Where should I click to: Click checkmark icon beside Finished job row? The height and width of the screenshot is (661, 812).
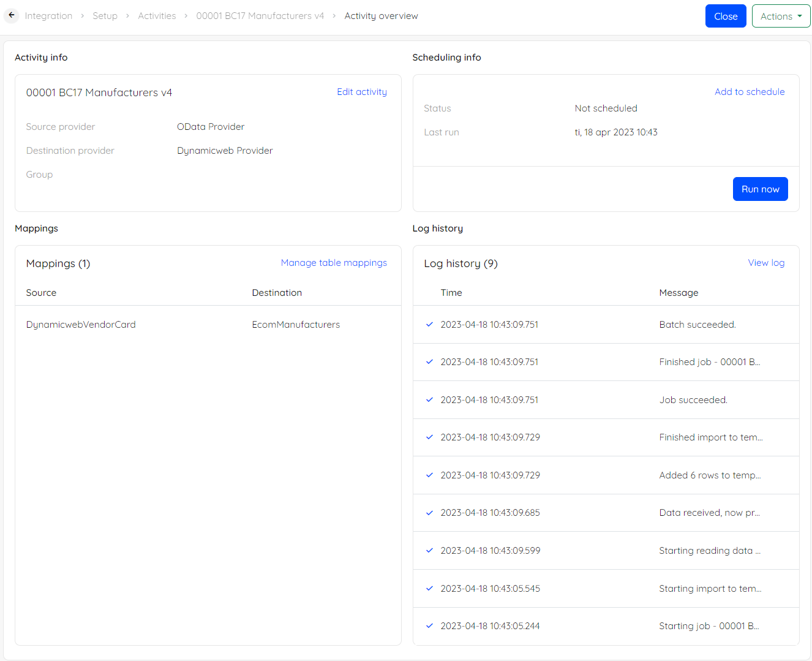(x=429, y=362)
